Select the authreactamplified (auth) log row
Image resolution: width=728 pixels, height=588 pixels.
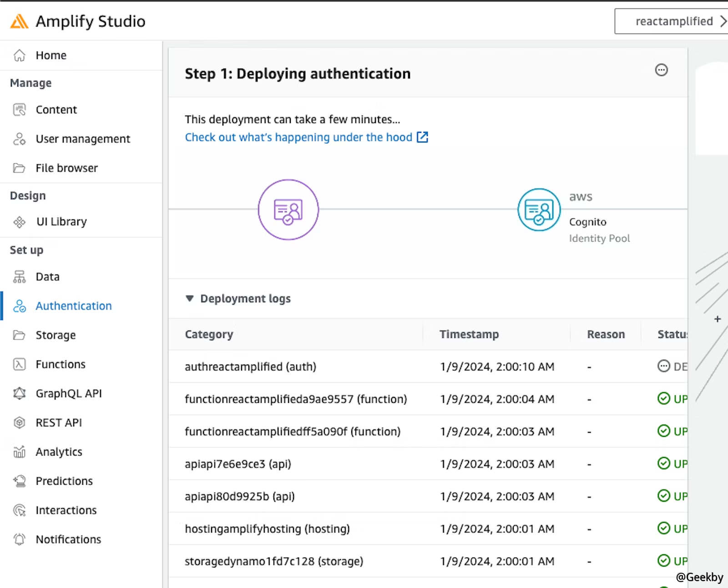click(x=250, y=367)
